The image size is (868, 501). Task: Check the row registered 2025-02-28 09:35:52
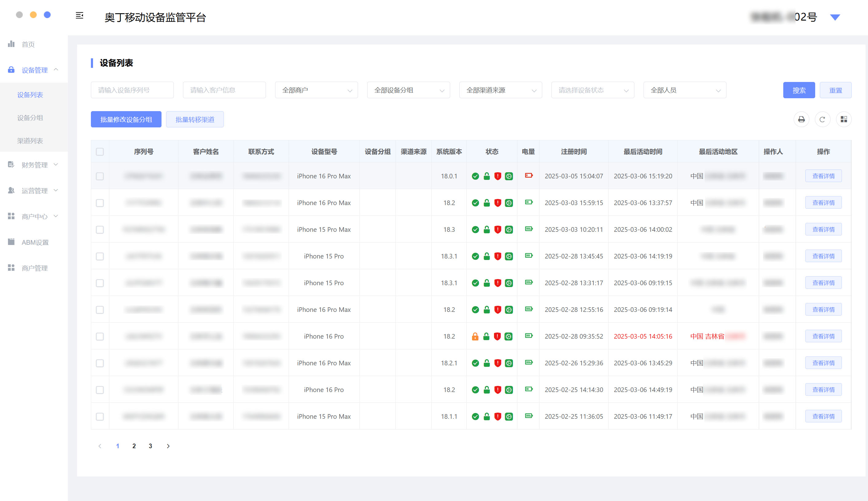pyautogui.click(x=100, y=336)
